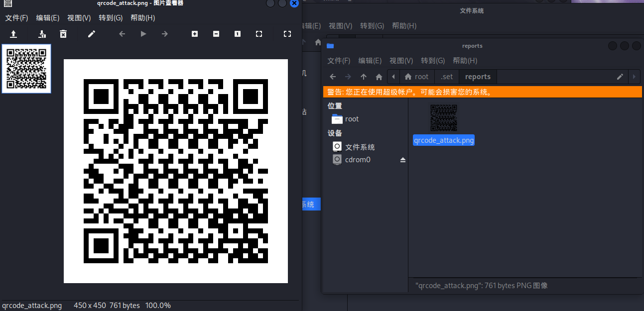This screenshot has height=311, width=644.
Task: Eject cdrom0 using eject icon
Action: pos(403,160)
